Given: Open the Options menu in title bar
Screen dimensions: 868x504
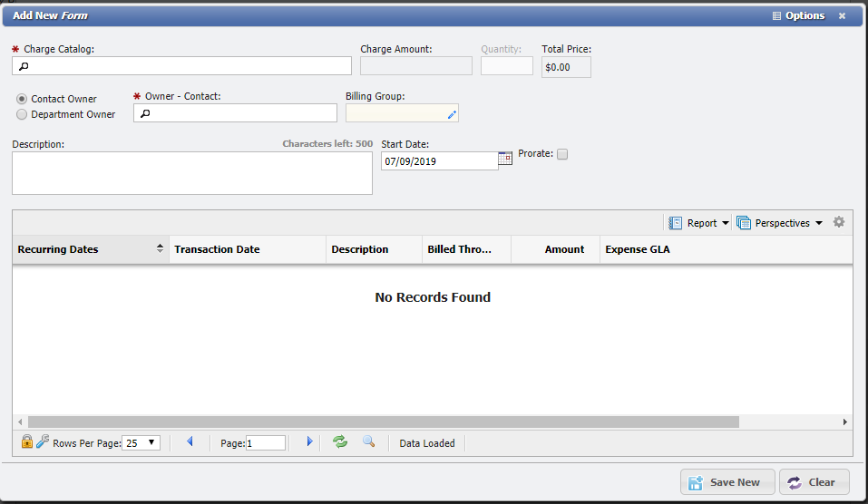Looking at the screenshot, I should coord(798,15).
